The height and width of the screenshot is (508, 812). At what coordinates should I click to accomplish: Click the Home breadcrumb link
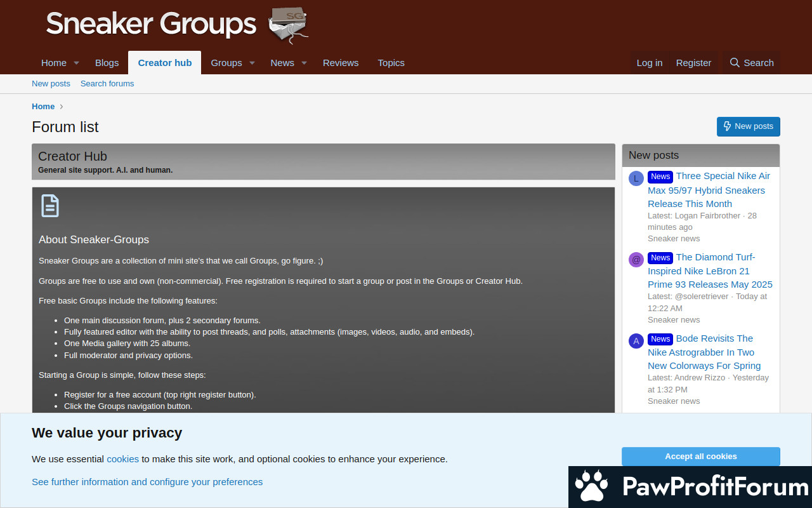click(x=43, y=107)
